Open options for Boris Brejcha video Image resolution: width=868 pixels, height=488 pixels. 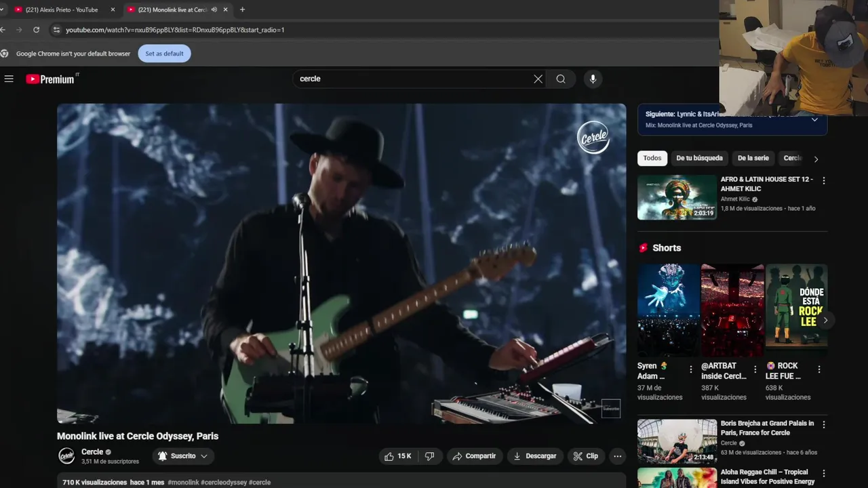tap(824, 425)
